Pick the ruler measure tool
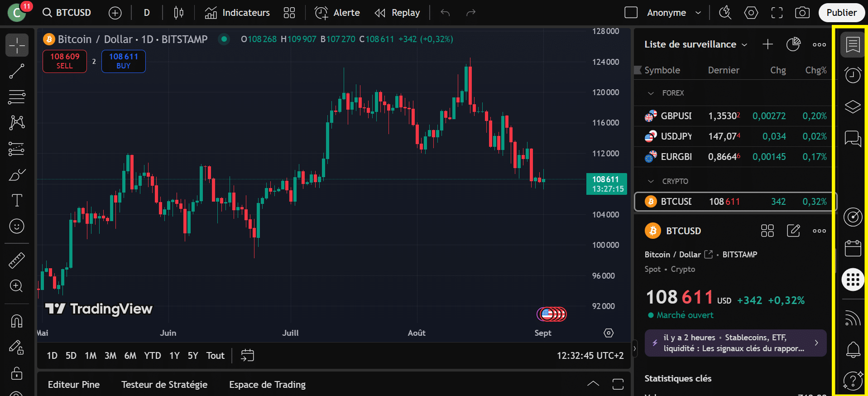The image size is (868, 396). (17, 261)
